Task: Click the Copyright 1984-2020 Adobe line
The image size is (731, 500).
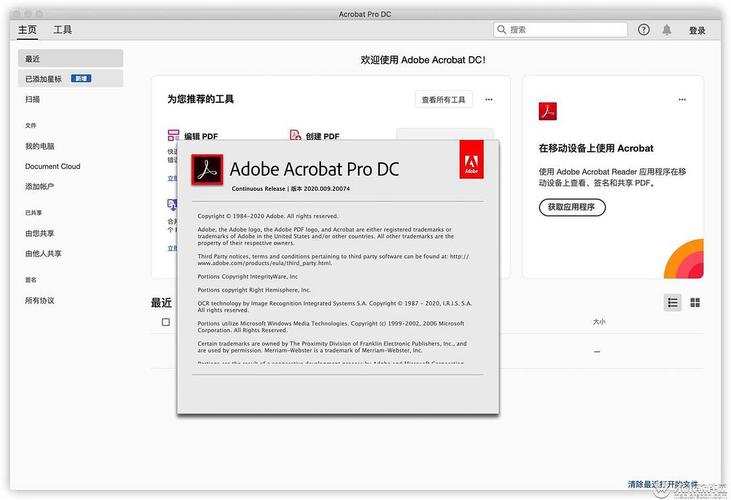Action: click(268, 216)
